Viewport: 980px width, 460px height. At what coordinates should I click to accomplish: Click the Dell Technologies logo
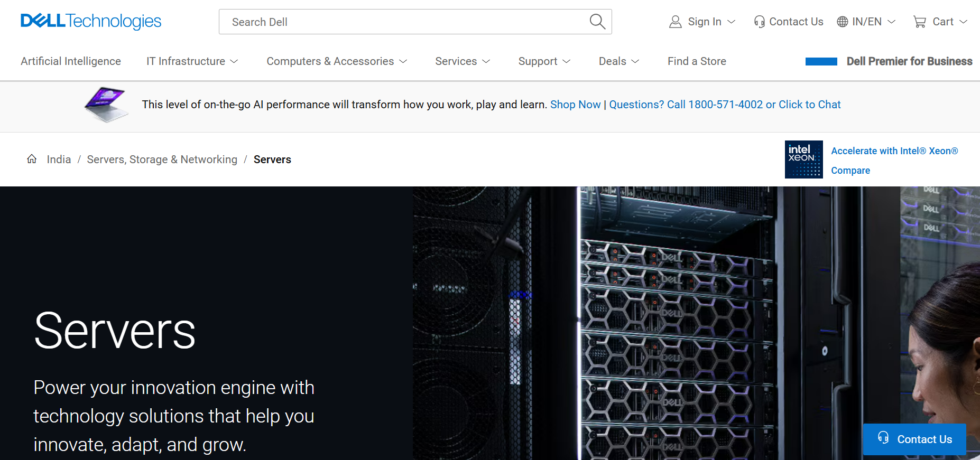coord(91,21)
